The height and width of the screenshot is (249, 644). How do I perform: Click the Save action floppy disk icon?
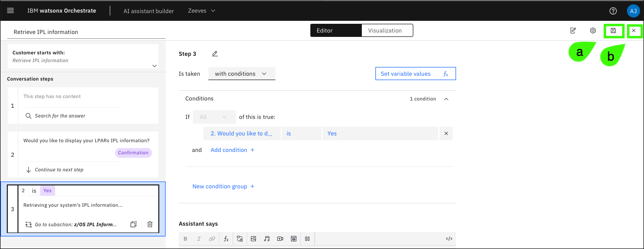[613, 31]
